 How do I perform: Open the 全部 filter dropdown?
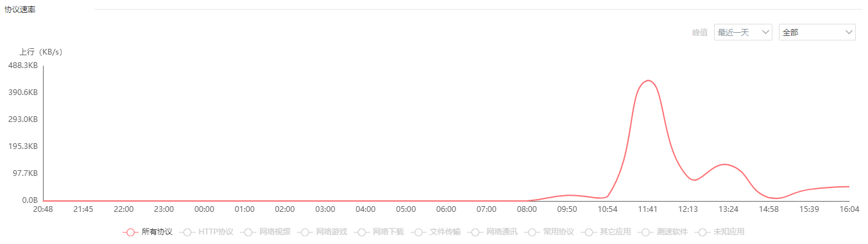pyautogui.click(x=817, y=32)
